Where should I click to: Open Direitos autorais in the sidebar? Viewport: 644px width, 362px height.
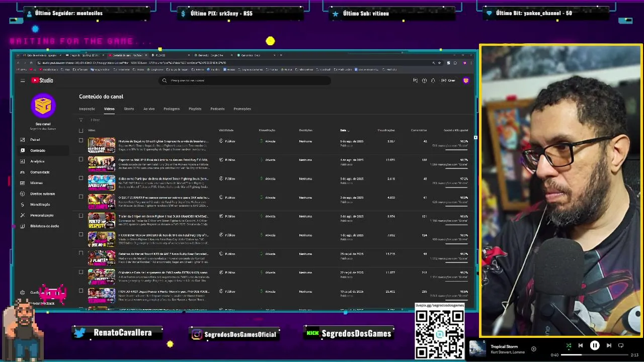tap(42, 194)
